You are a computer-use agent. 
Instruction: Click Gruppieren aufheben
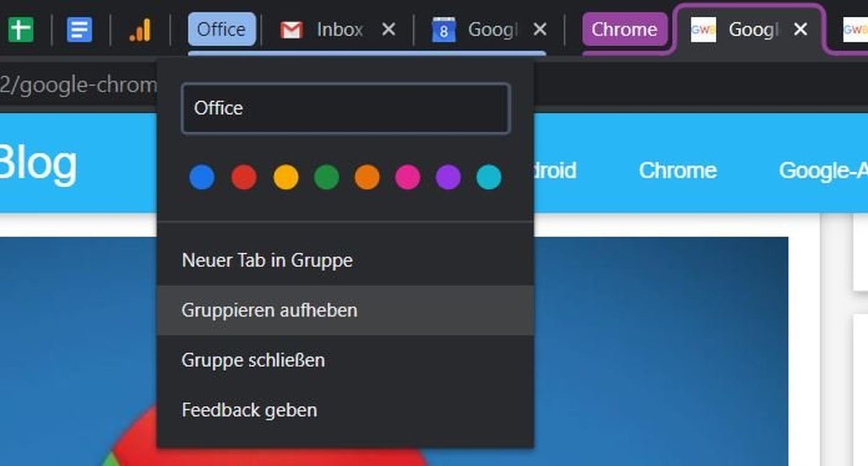pos(271,310)
